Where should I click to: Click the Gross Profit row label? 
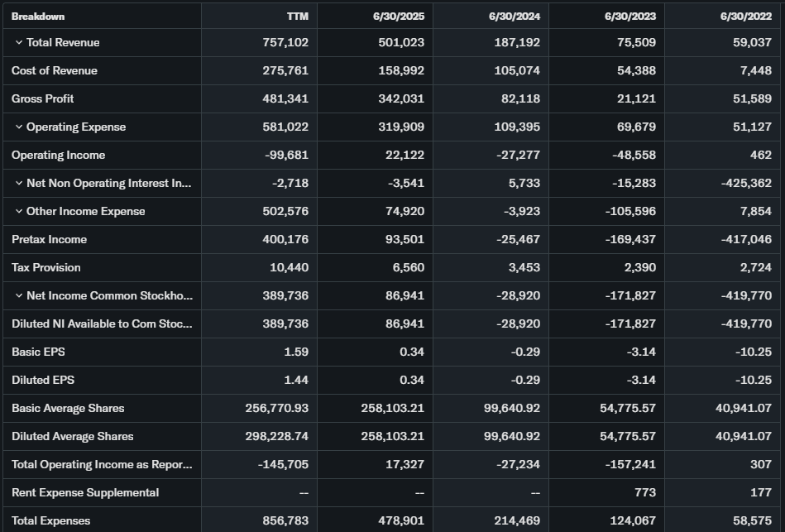coord(43,98)
